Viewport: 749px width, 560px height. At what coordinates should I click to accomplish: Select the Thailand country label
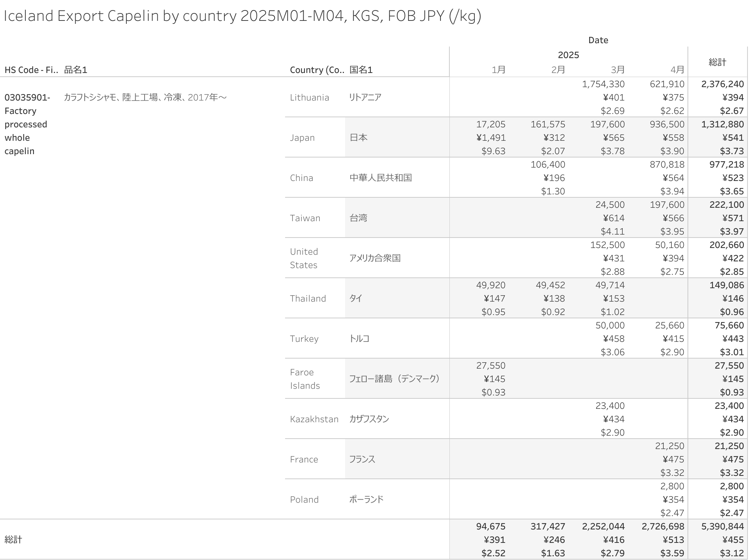coord(308,299)
